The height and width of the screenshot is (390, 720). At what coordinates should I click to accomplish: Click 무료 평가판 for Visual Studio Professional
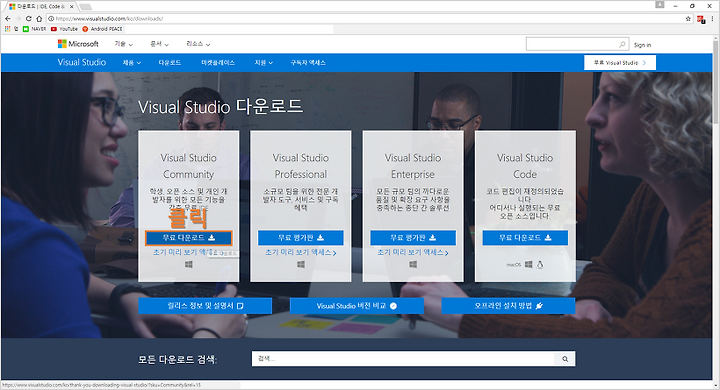tap(301, 238)
